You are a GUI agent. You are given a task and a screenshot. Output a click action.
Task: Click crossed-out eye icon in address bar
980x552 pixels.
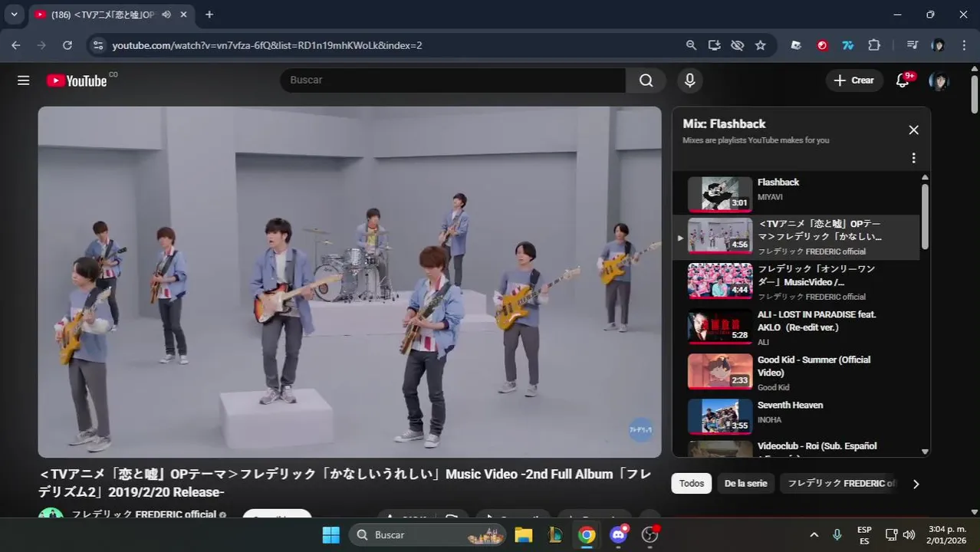pos(737,45)
